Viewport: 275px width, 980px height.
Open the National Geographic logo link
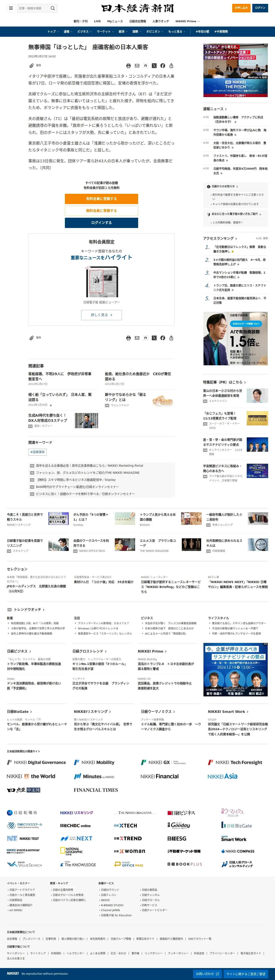click(72, 851)
